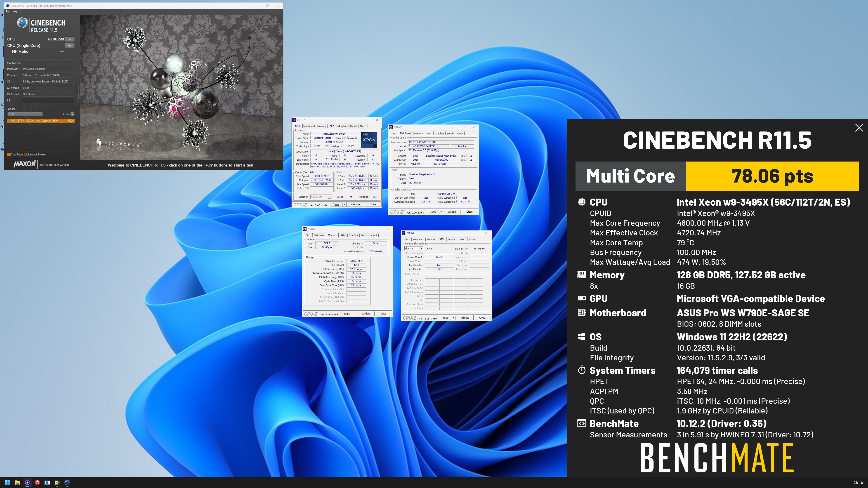Click the CPU-Z chip icon on the taskbar
This screenshot has height=488, width=868.
click(27, 482)
